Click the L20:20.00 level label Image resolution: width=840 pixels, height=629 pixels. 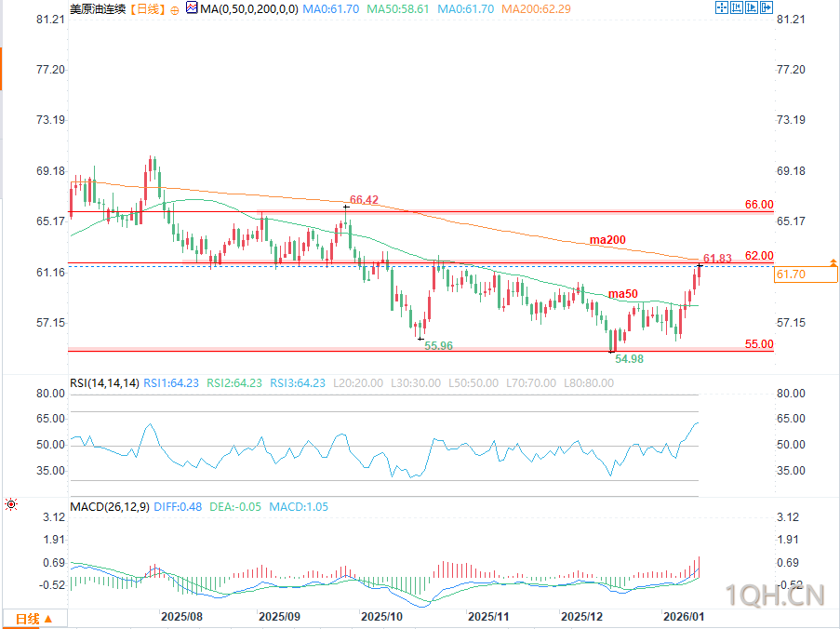pos(358,383)
